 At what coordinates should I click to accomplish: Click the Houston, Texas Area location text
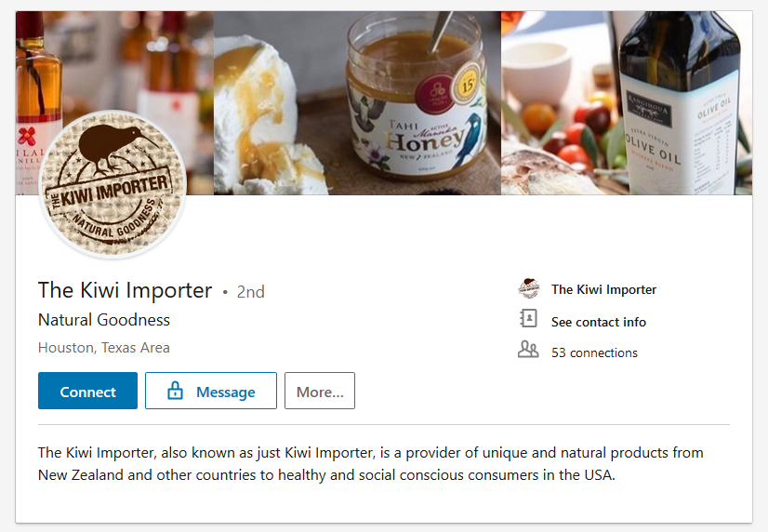click(104, 348)
